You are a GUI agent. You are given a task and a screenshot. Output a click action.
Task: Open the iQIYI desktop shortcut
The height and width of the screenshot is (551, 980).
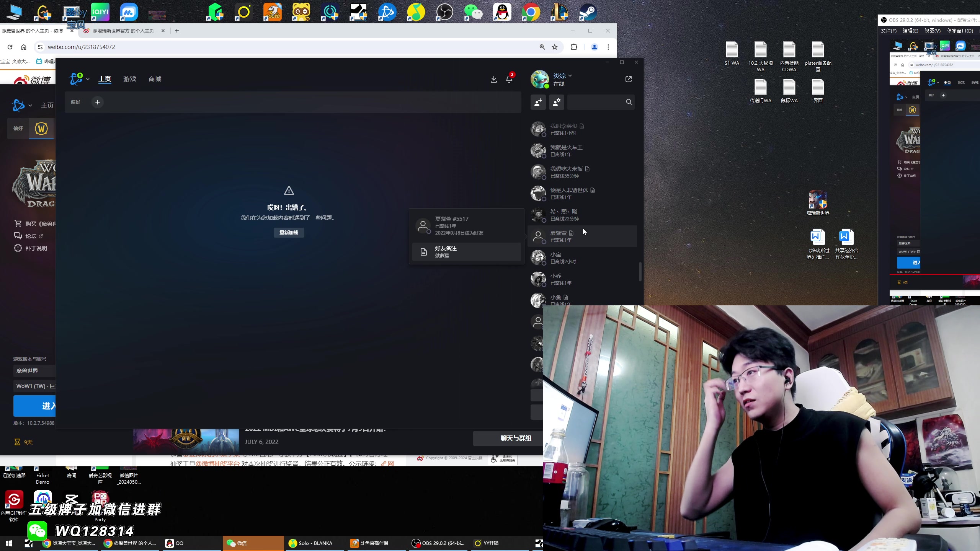click(100, 12)
